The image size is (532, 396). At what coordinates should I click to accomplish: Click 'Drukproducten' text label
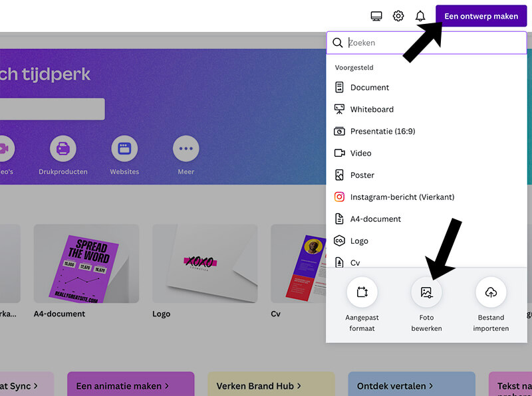pos(63,172)
